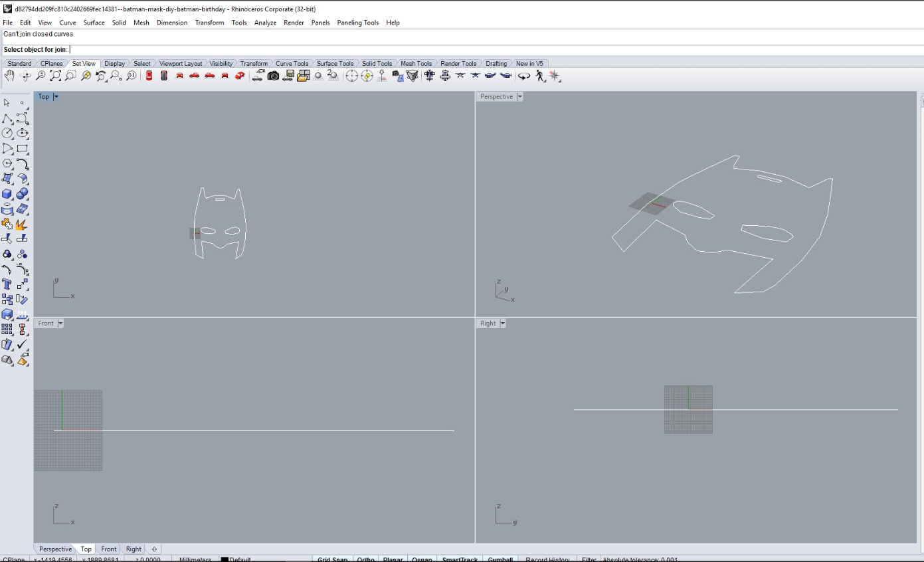The height and width of the screenshot is (562, 924).
Task: Open the Analyze menu
Action: (265, 23)
